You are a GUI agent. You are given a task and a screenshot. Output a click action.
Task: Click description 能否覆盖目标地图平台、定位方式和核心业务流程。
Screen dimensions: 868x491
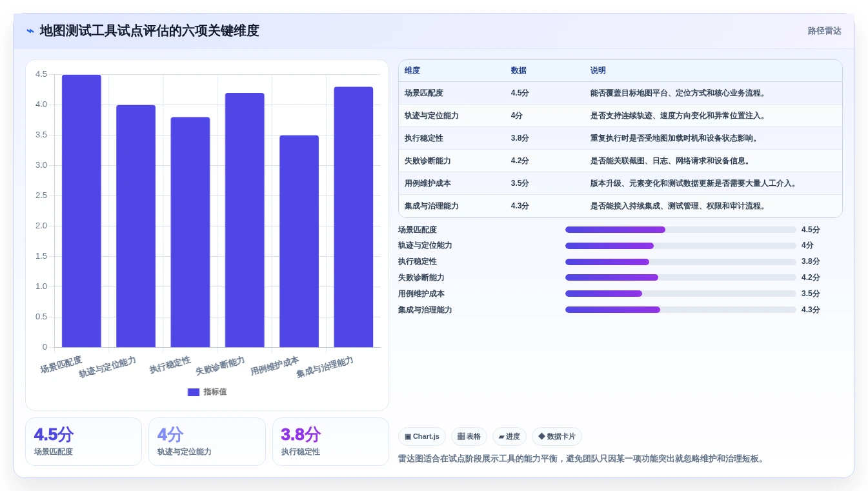tap(678, 93)
